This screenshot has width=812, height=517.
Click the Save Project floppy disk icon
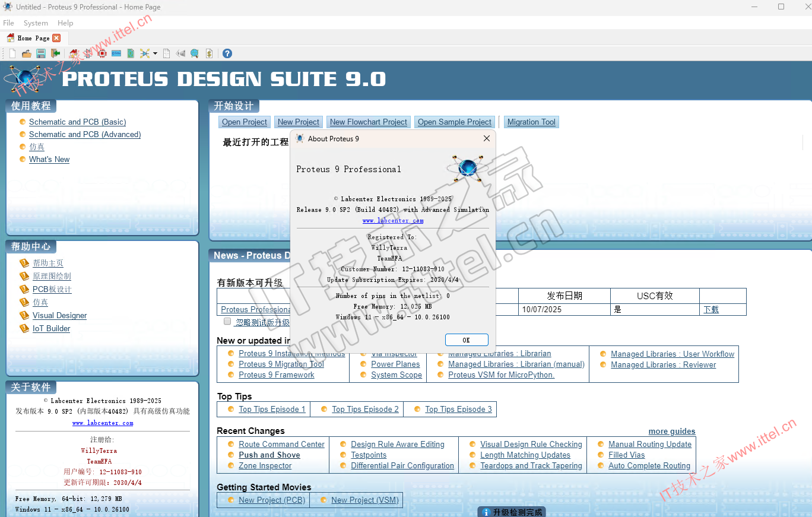point(41,53)
